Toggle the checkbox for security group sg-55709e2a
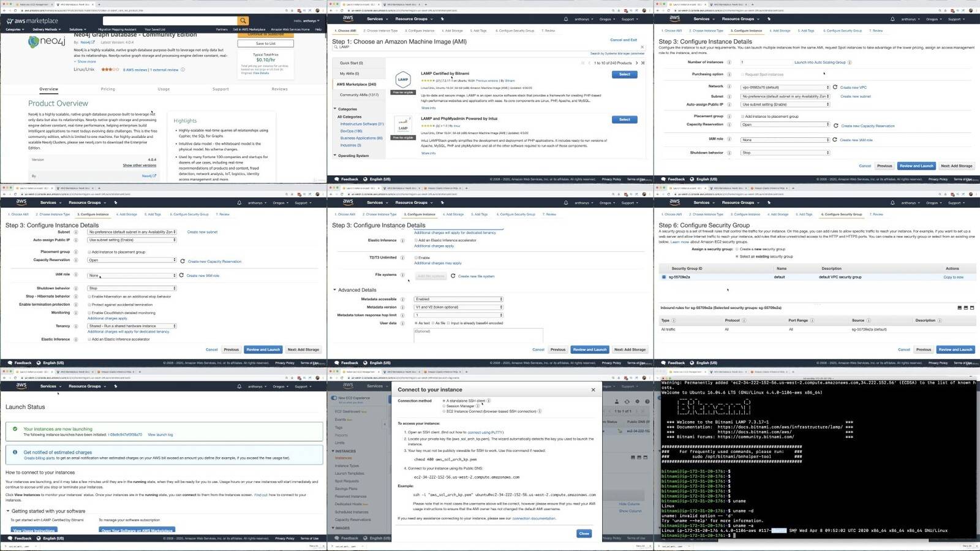980x551 pixels. (x=663, y=277)
